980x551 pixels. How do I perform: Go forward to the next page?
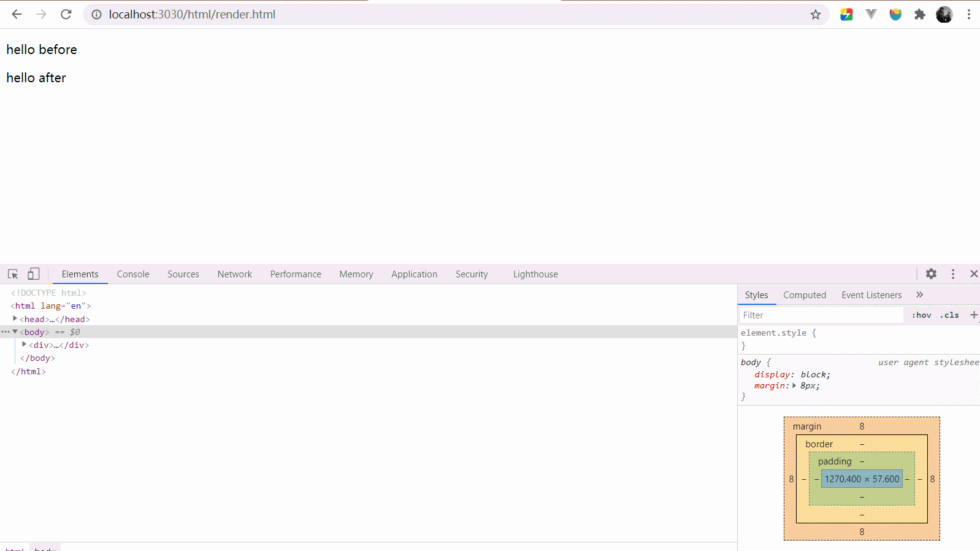click(41, 14)
